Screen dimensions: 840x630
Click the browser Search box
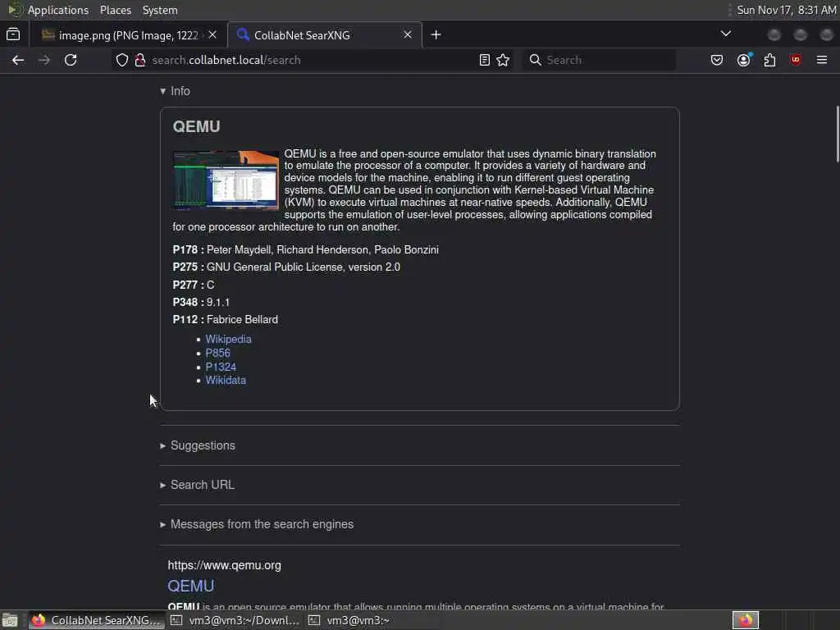pos(599,60)
